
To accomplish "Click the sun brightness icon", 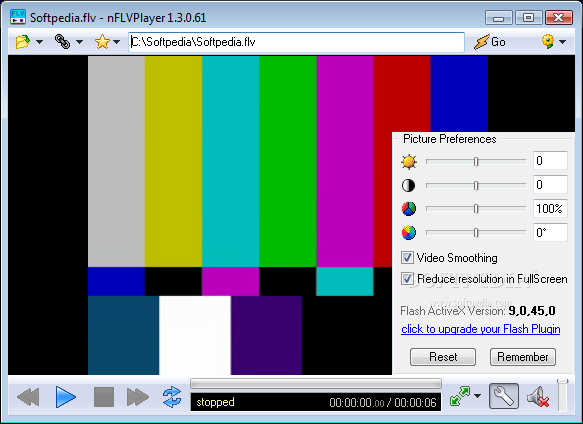I will 409,162.
